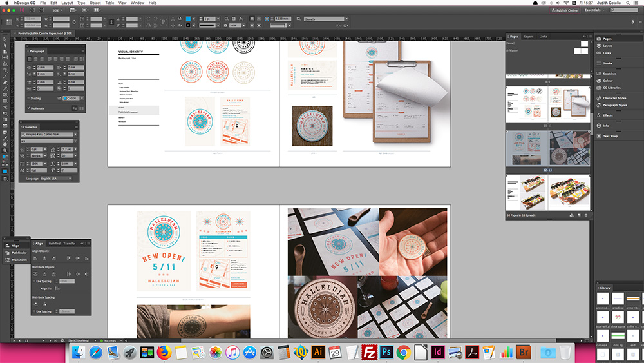This screenshot has height=363, width=644.
Task: Select the Scissors tool in the toolbox
Action: pyautogui.click(x=5, y=107)
